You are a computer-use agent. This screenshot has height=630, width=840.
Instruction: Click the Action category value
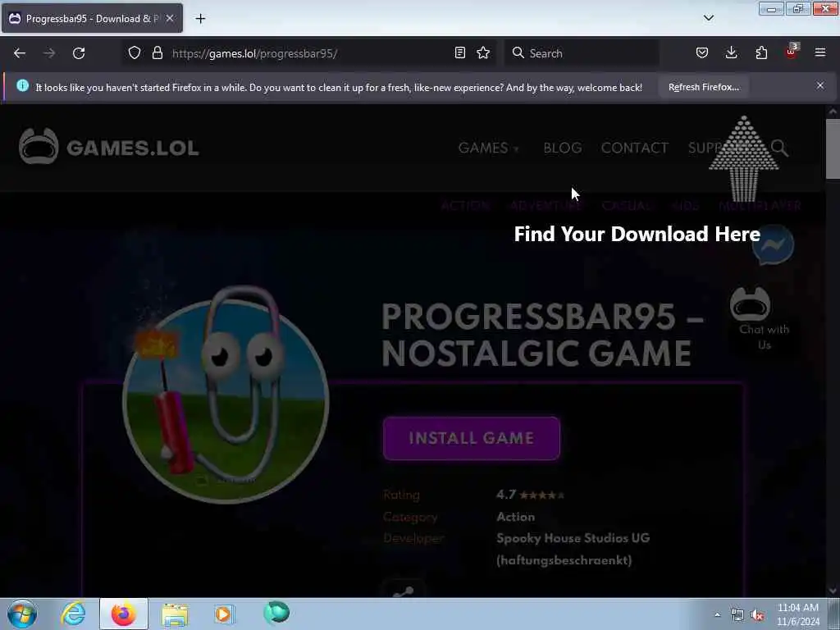point(515,517)
